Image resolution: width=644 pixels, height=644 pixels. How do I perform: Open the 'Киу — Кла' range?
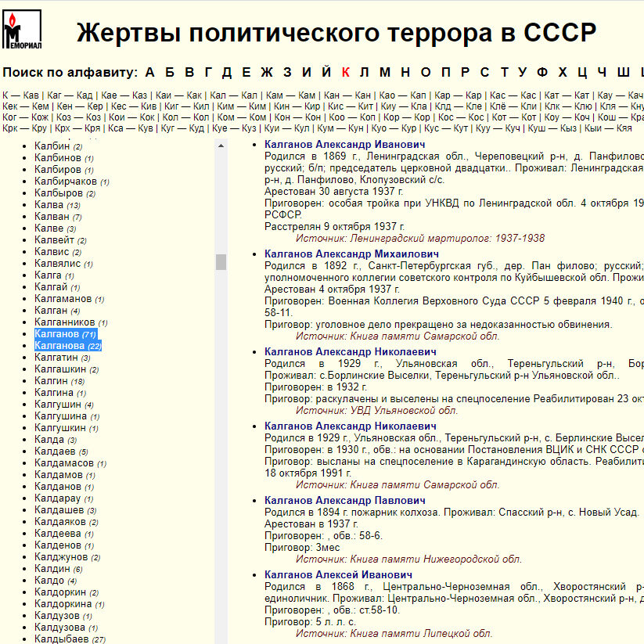point(404,106)
